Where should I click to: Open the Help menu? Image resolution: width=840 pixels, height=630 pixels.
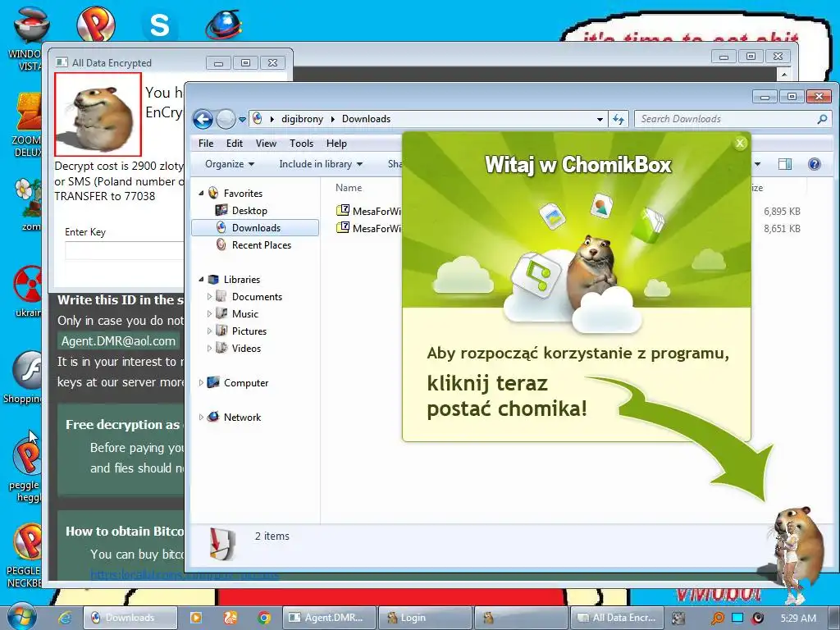click(x=336, y=144)
